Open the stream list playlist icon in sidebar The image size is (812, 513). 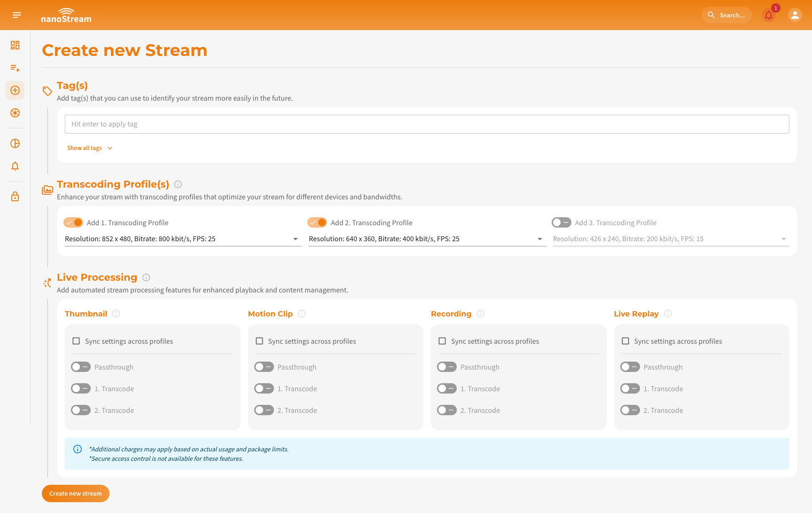pyautogui.click(x=15, y=68)
